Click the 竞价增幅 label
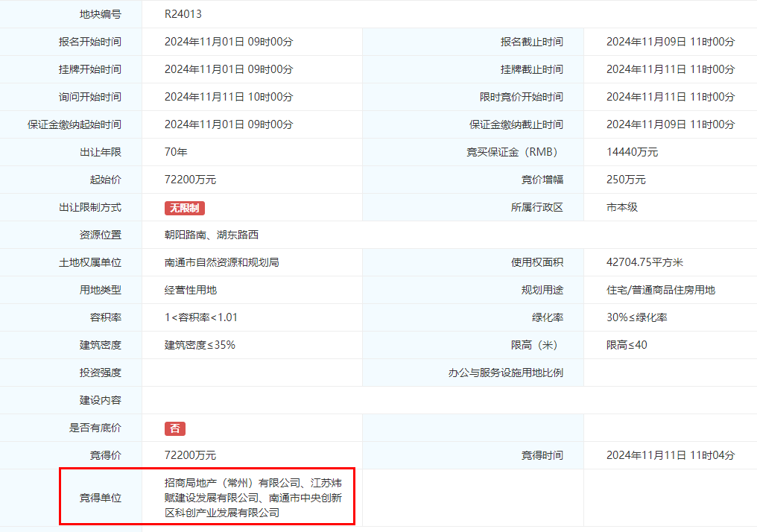 point(542,179)
